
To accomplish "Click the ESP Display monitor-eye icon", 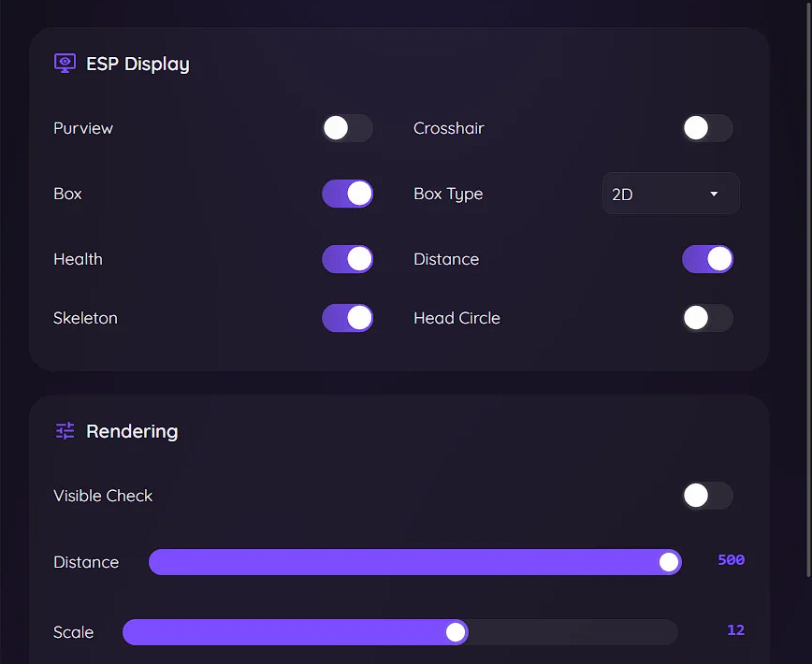I will coord(65,64).
